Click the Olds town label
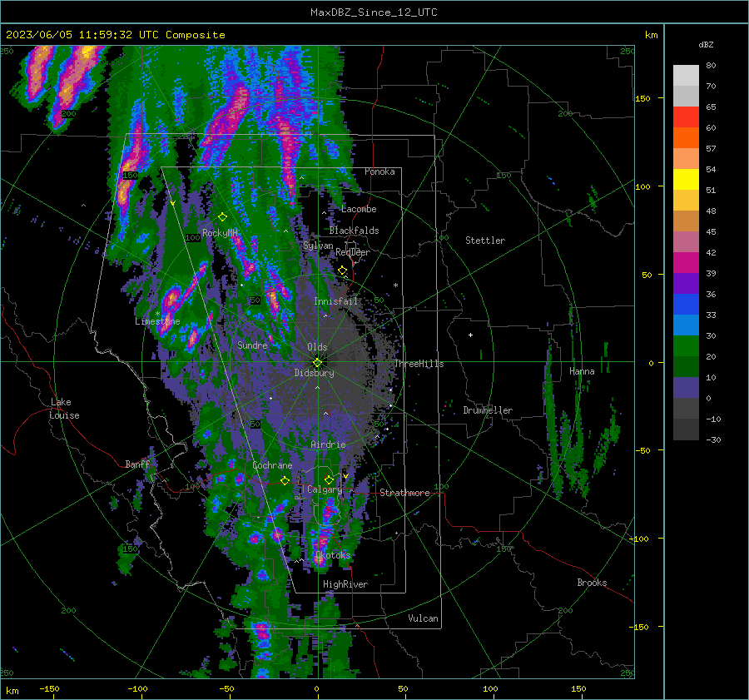Image resolution: width=749 pixels, height=700 pixels. [317, 347]
